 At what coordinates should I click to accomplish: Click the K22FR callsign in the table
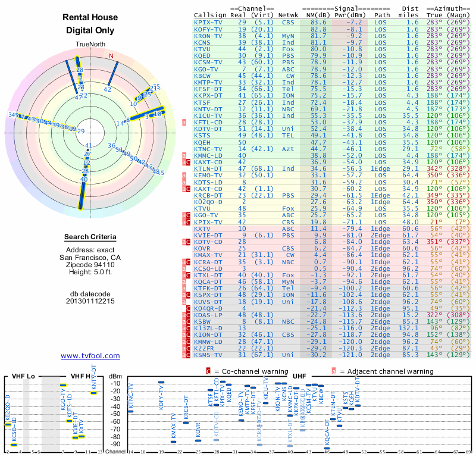click(204, 349)
